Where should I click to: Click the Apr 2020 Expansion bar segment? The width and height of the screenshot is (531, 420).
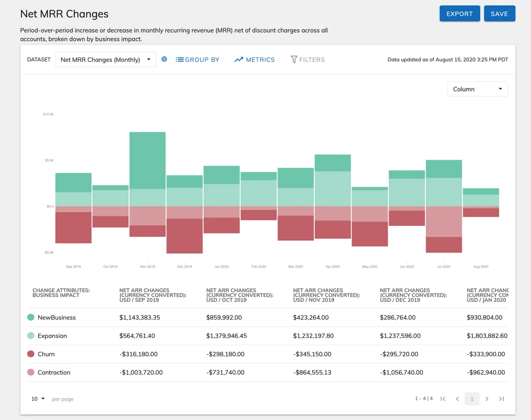[x=333, y=189]
